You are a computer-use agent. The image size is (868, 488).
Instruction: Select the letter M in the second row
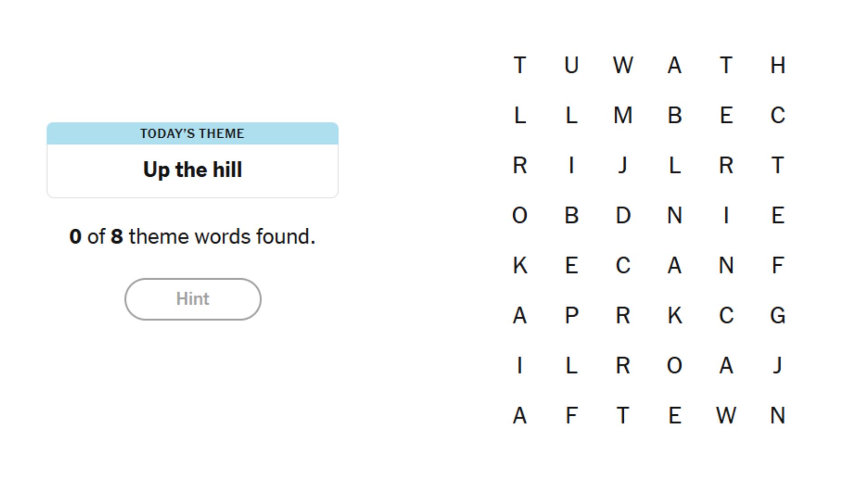click(623, 116)
